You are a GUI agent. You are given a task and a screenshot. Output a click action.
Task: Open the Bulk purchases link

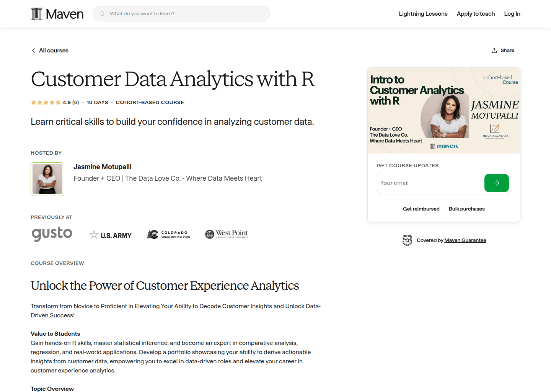coord(466,209)
